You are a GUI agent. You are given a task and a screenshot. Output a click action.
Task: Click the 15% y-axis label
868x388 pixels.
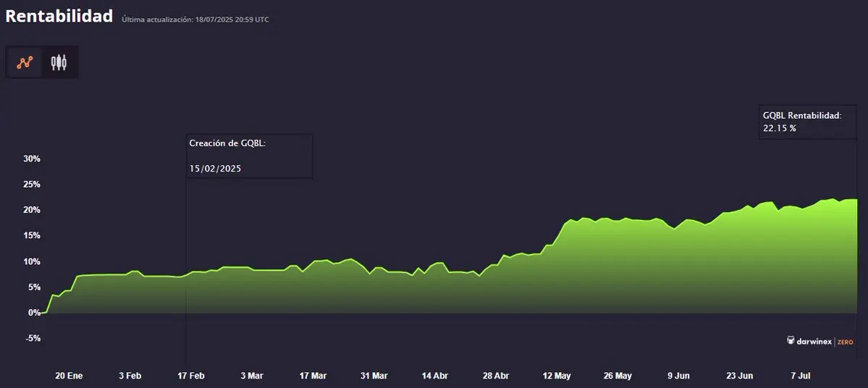[x=32, y=235]
